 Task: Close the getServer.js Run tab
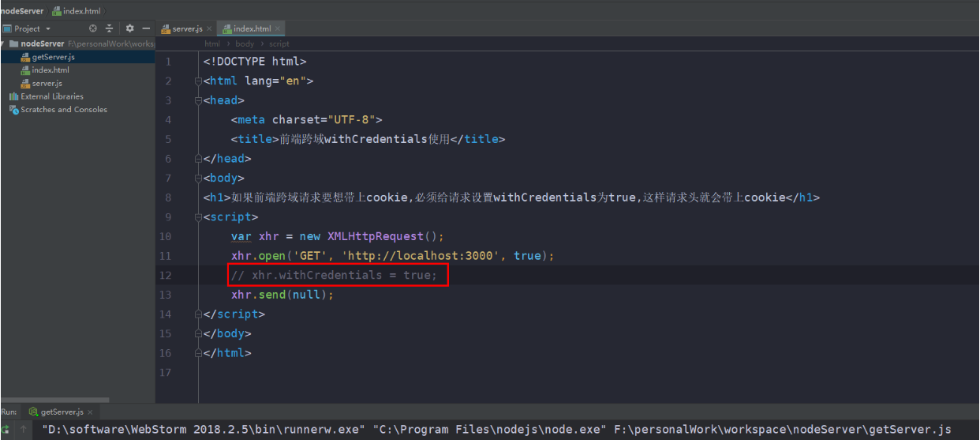tap(90, 412)
